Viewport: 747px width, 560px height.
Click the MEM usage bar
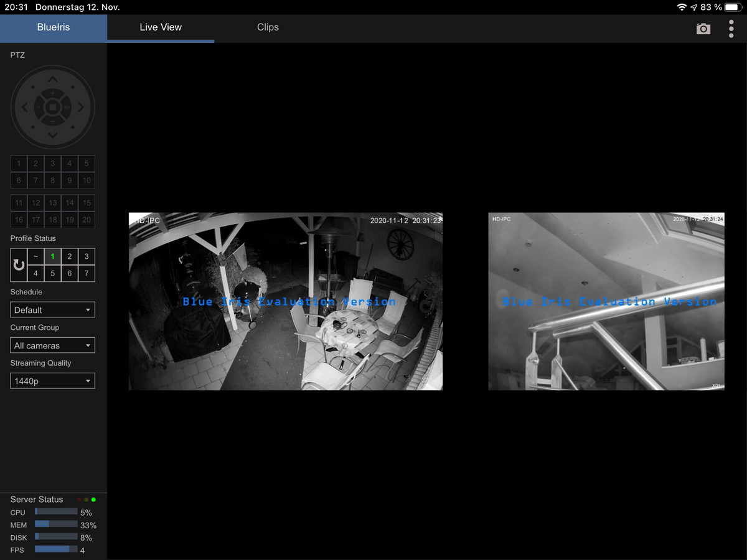pos(56,524)
